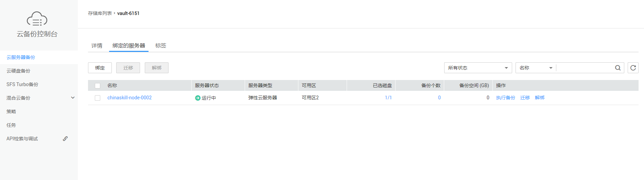Image resolution: width=644 pixels, height=180 pixels.
Task: Open the 所有状态 status filter dropdown
Action: click(478, 68)
